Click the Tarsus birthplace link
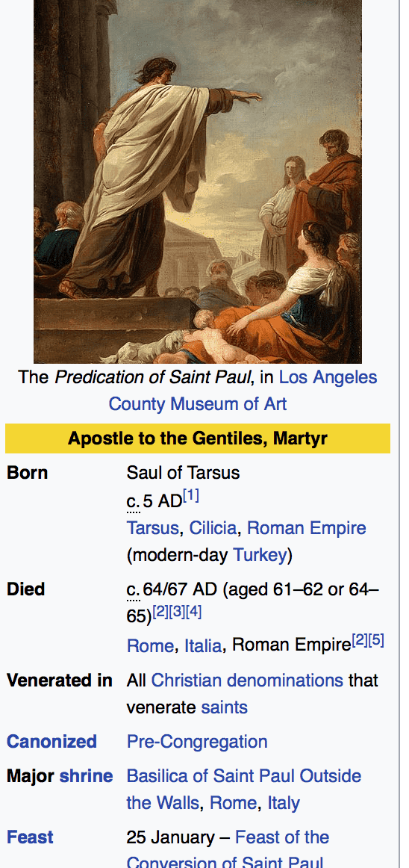409x868 pixels. 152,528
